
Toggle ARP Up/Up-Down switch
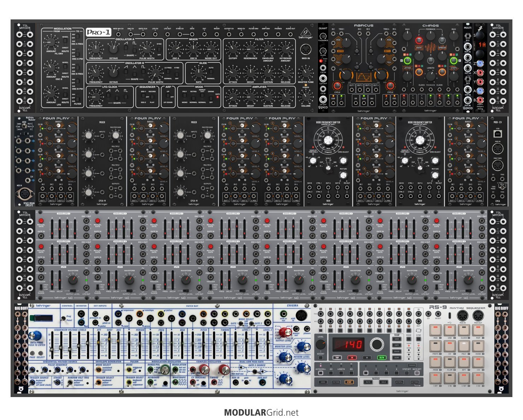click(x=168, y=97)
